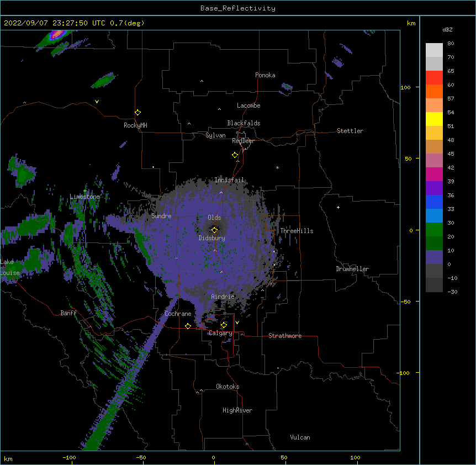Click the Sylvan map label
The width and height of the screenshot is (476, 465).
[215, 135]
